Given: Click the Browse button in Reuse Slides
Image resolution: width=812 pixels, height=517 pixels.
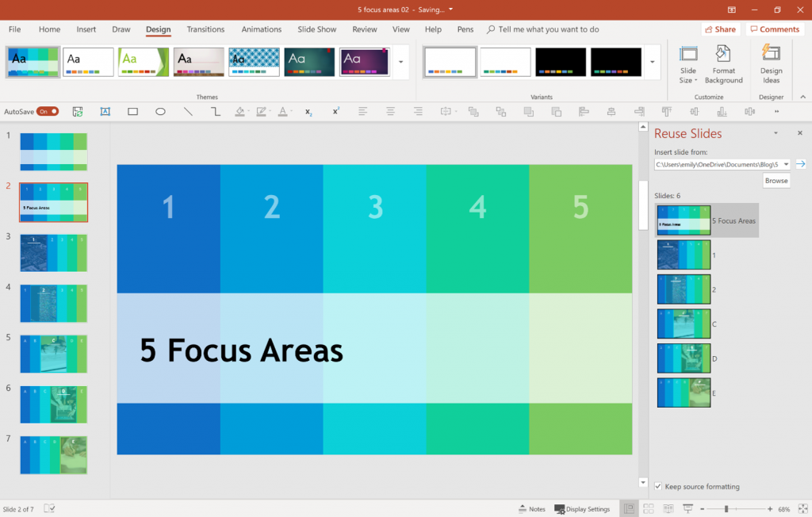Looking at the screenshot, I should tap(776, 180).
